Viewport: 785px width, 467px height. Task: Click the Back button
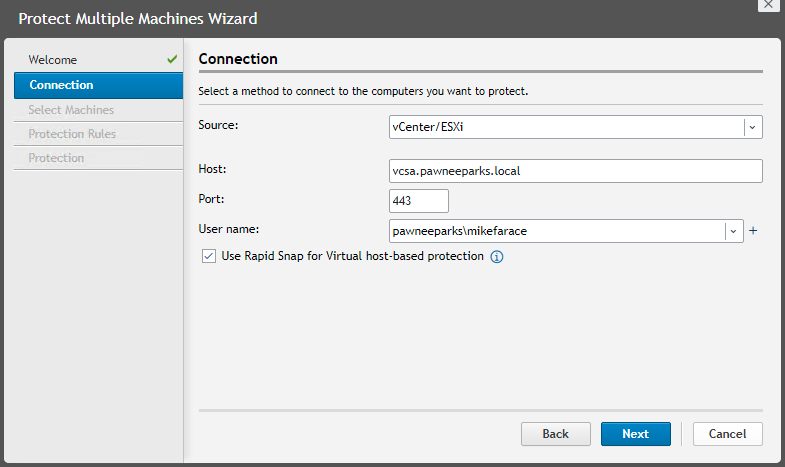coord(556,434)
